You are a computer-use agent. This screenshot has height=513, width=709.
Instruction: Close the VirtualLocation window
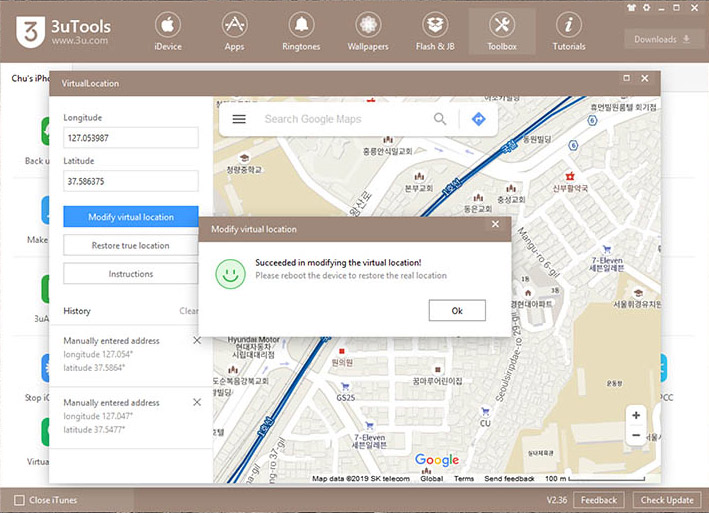[645, 78]
